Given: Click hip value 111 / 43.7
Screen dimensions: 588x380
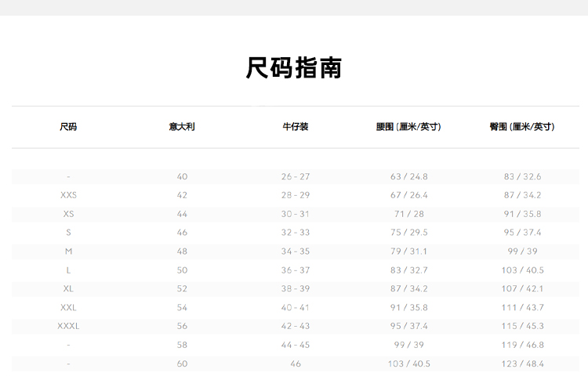Looking at the screenshot, I should pos(522,308).
